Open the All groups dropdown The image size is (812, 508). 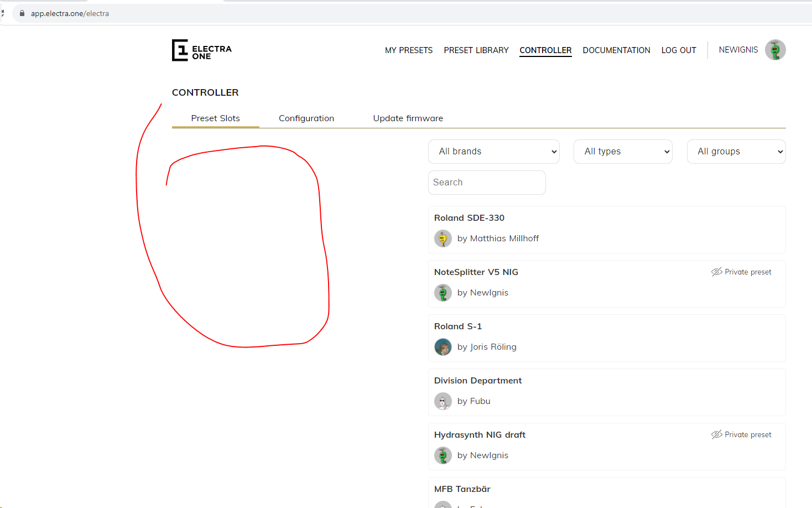pyautogui.click(x=736, y=152)
